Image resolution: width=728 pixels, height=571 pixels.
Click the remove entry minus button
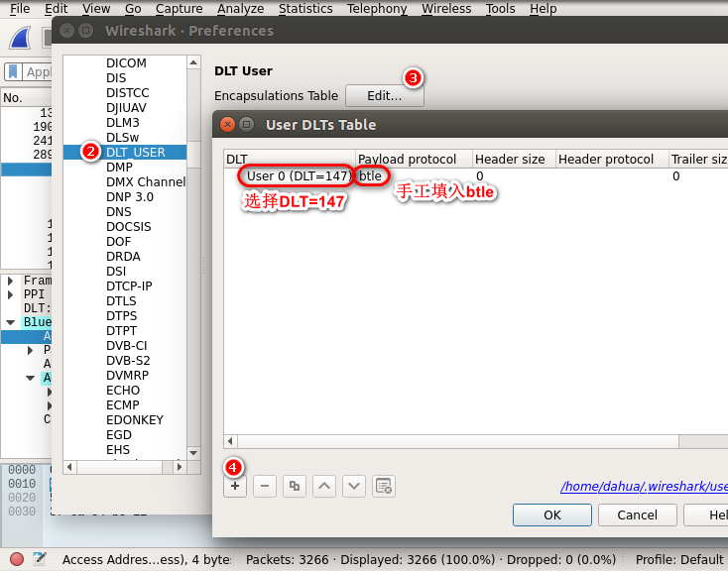coord(264,486)
